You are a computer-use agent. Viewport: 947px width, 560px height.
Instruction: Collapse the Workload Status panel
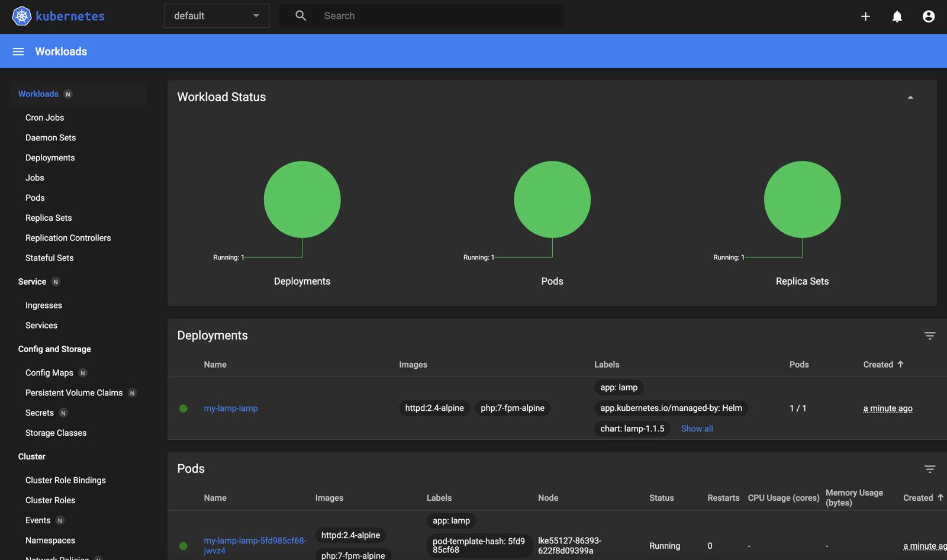pos(910,98)
